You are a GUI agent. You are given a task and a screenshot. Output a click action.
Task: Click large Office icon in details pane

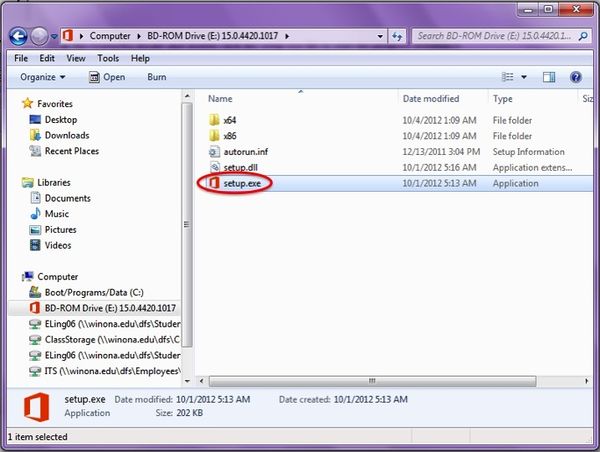(x=37, y=407)
